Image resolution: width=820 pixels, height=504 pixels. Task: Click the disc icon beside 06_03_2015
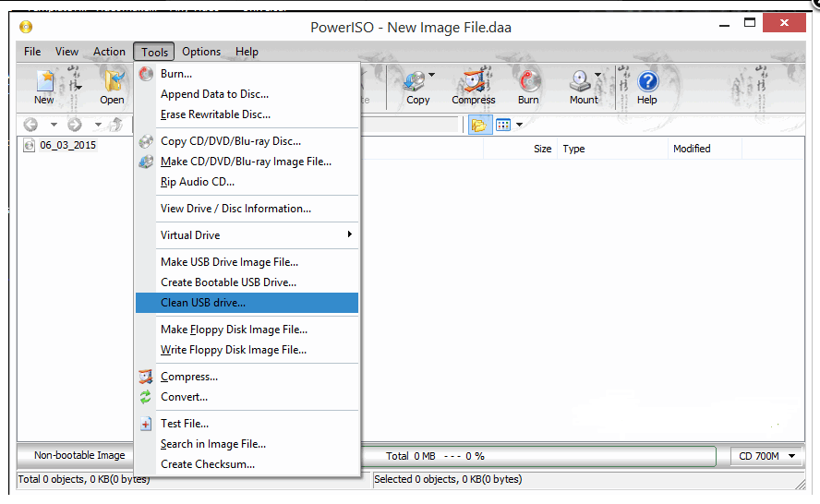point(30,145)
